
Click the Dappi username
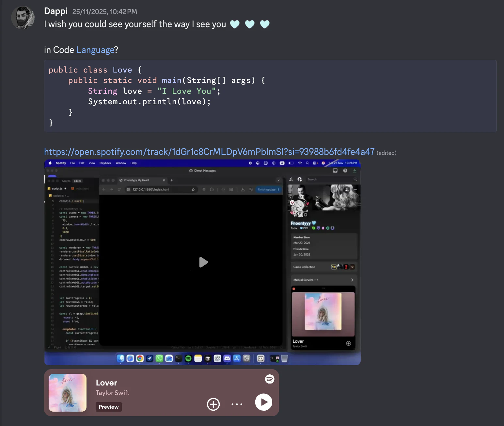click(x=56, y=11)
